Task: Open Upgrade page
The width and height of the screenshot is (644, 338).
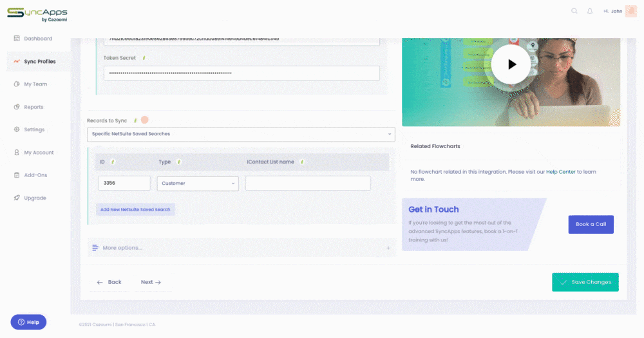Action: coord(35,198)
